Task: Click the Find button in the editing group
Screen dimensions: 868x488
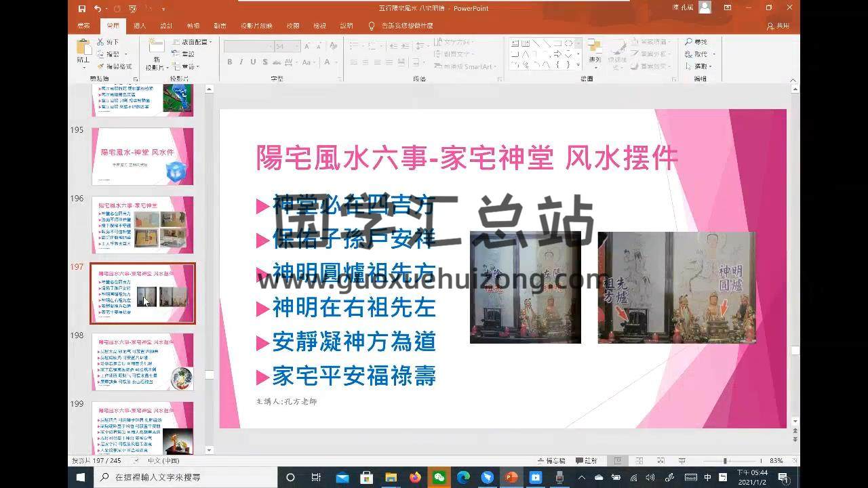Action: pos(696,42)
